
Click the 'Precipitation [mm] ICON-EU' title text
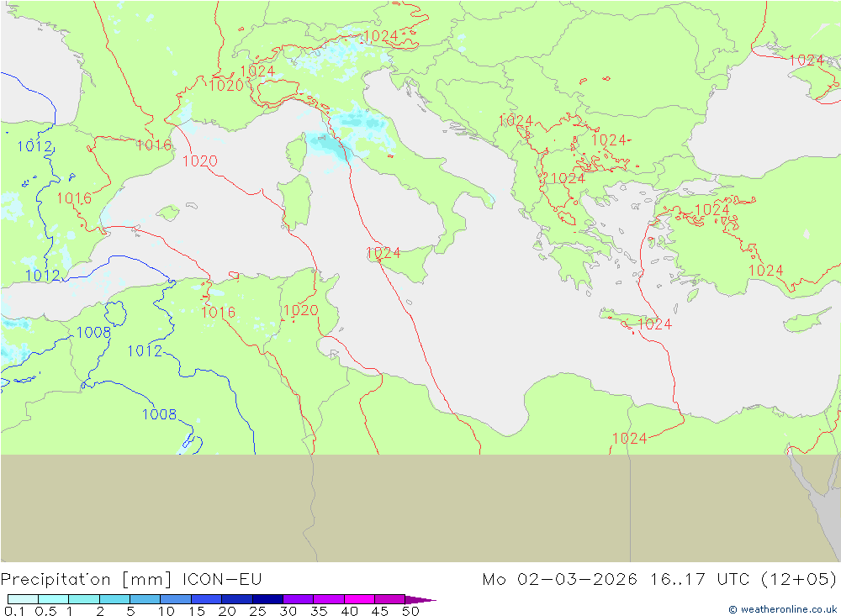(131, 580)
